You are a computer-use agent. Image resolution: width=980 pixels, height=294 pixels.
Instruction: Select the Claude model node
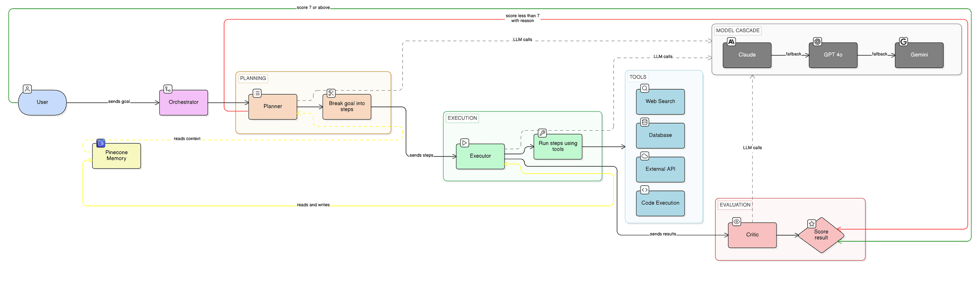point(747,55)
